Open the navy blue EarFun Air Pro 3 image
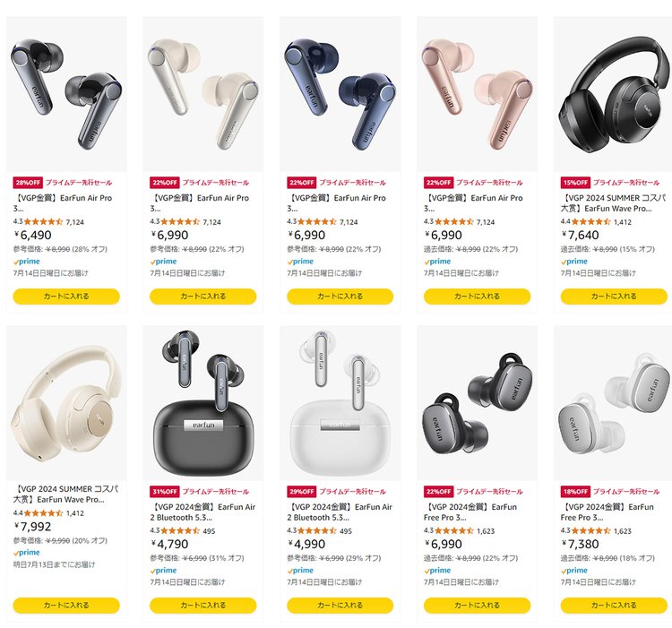 pyautogui.click(x=340, y=94)
